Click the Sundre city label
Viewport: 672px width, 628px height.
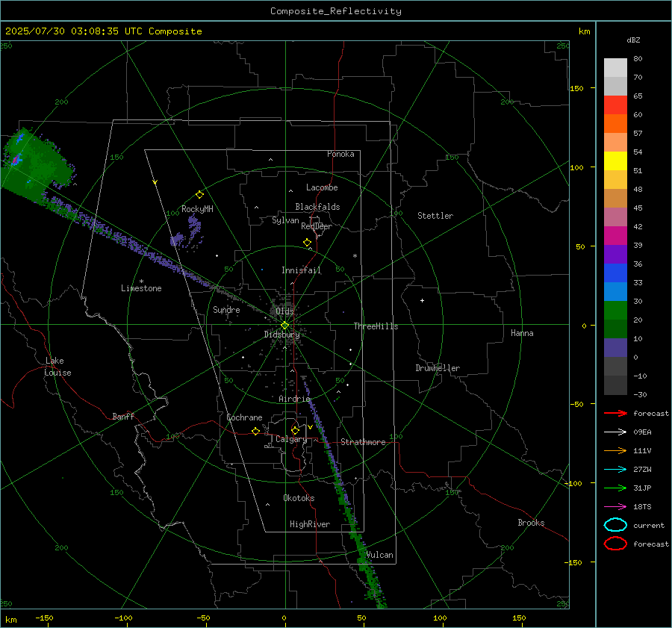click(226, 309)
